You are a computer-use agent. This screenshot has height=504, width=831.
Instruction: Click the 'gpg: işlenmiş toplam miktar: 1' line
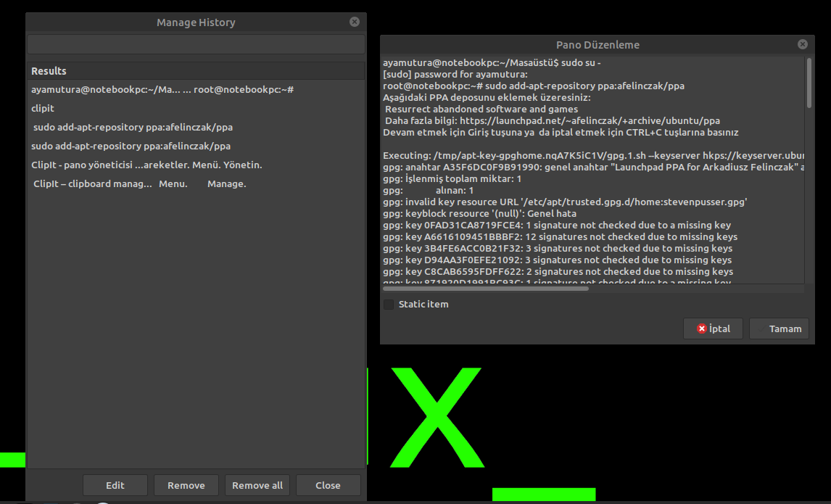[x=452, y=178]
